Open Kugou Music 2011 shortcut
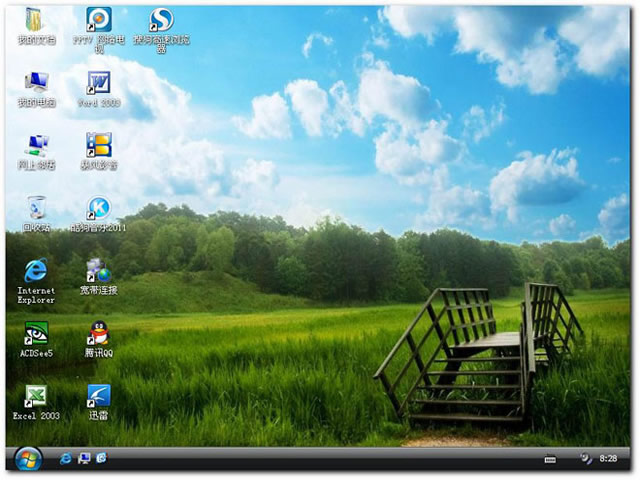Viewport: 640px width, 480px height. (98, 208)
